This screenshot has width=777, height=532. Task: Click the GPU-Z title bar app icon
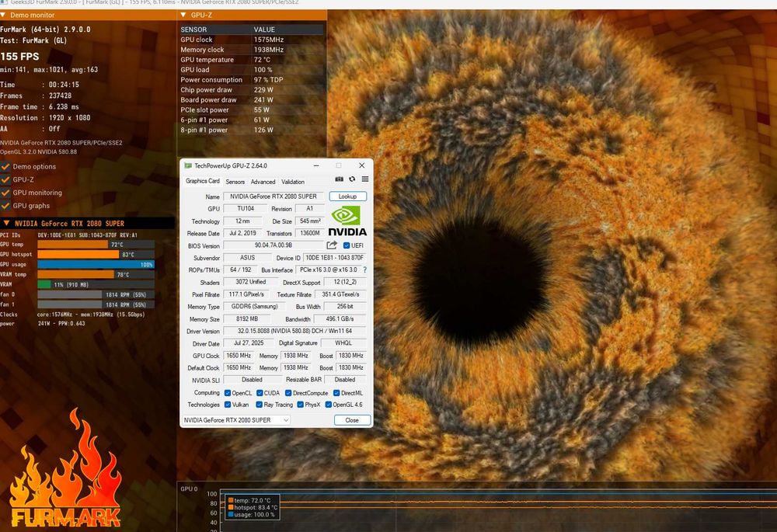[188, 165]
